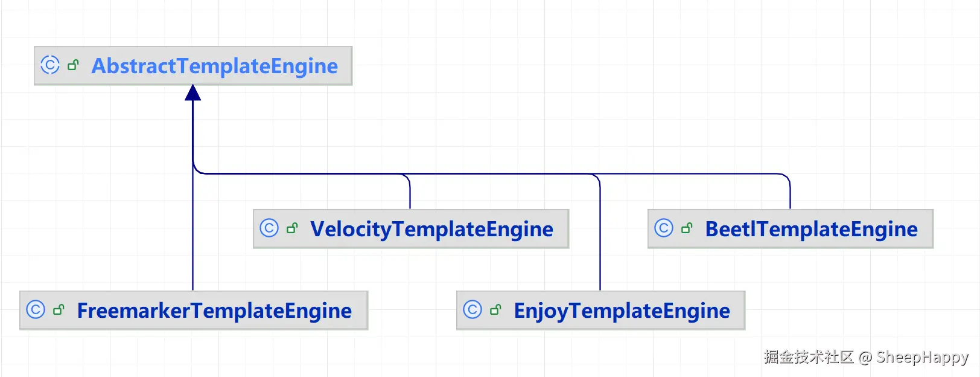Click the AbstractTemplateEngine abstract class icon
The image size is (980, 377).
[50, 65]
